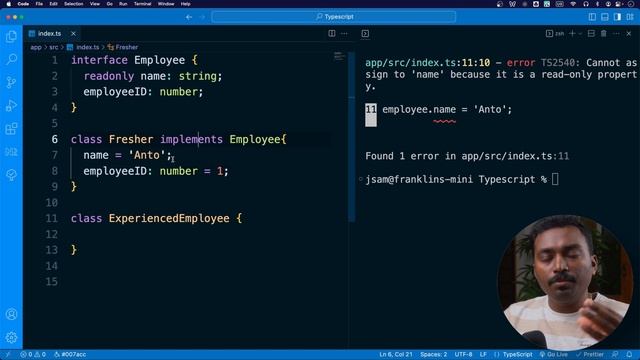Click the terminal panel tab icon

[365, 33]
